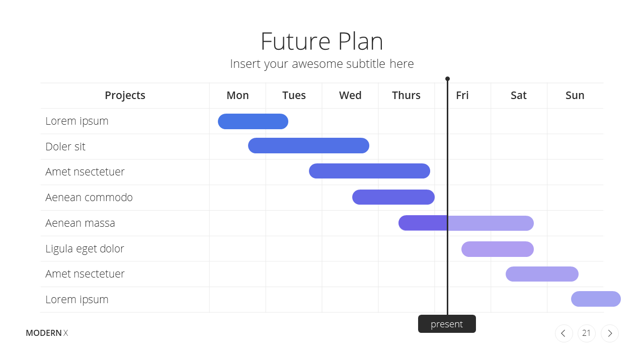Click the MODERN X logo
Image resolution: width=644 pixels, height=362 pixels.
(x=47, y=333)
